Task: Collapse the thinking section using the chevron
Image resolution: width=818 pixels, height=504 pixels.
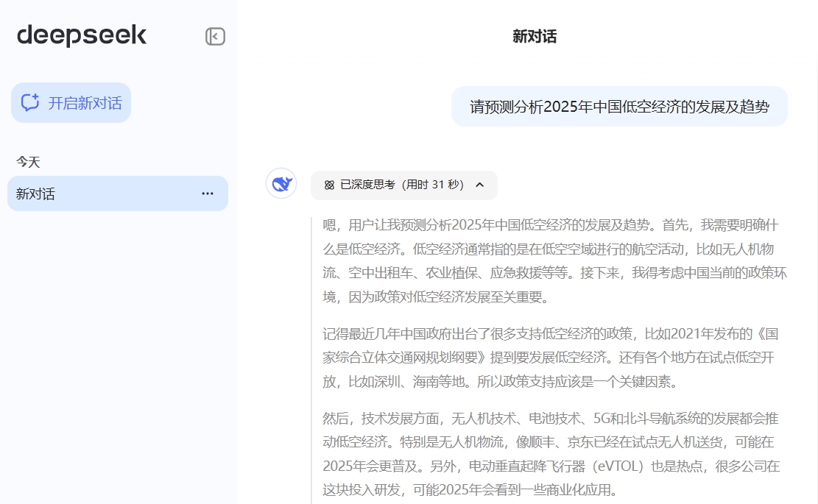Action: [x=480, y=185]
